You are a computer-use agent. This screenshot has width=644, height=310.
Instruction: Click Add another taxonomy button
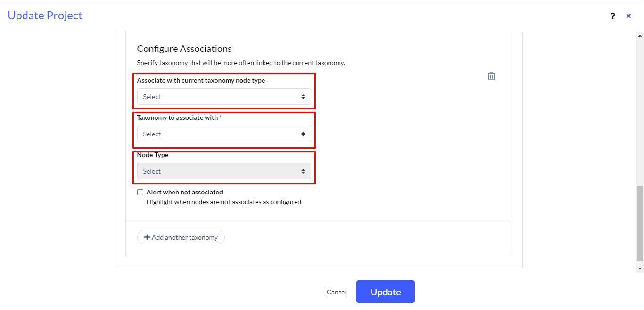tap(181, 237)
